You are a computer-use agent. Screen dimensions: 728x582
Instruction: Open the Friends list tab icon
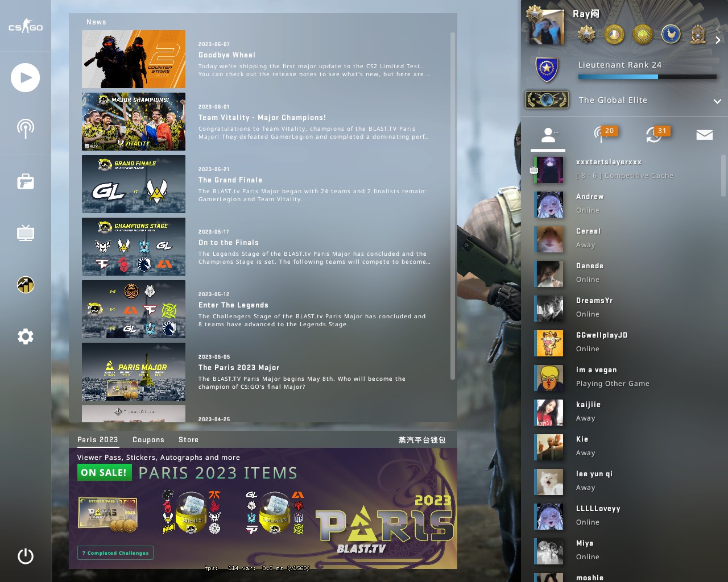point(548,135)
